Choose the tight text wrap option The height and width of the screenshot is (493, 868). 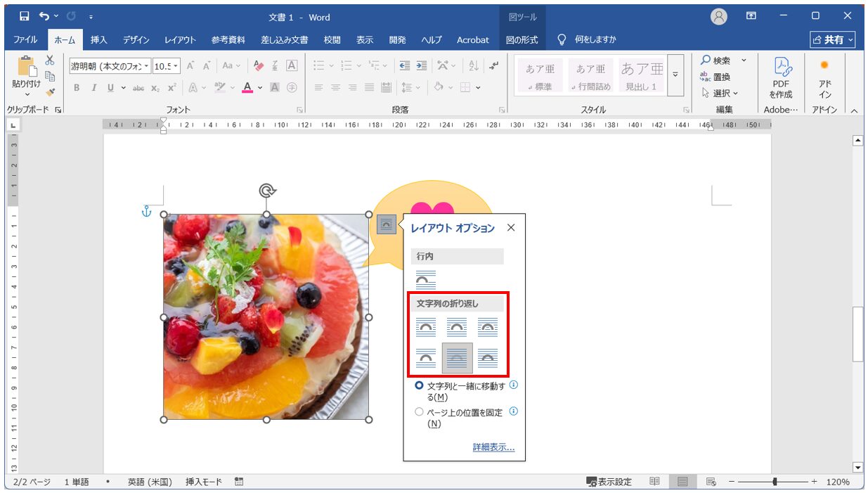457,327
